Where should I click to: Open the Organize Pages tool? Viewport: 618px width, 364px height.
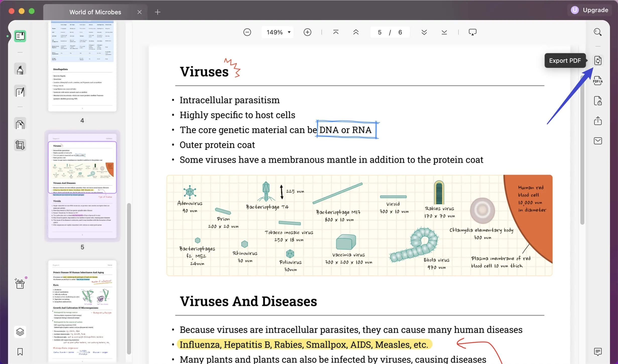coord(20,124)
